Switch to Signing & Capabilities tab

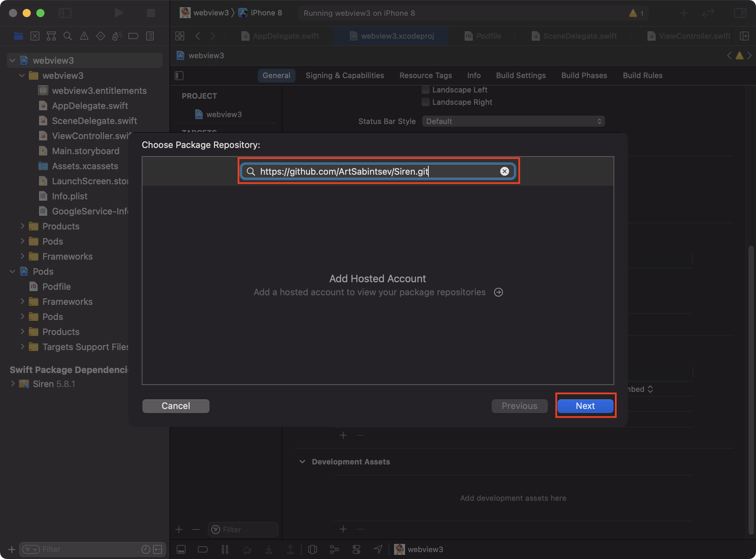pos(344,75)
